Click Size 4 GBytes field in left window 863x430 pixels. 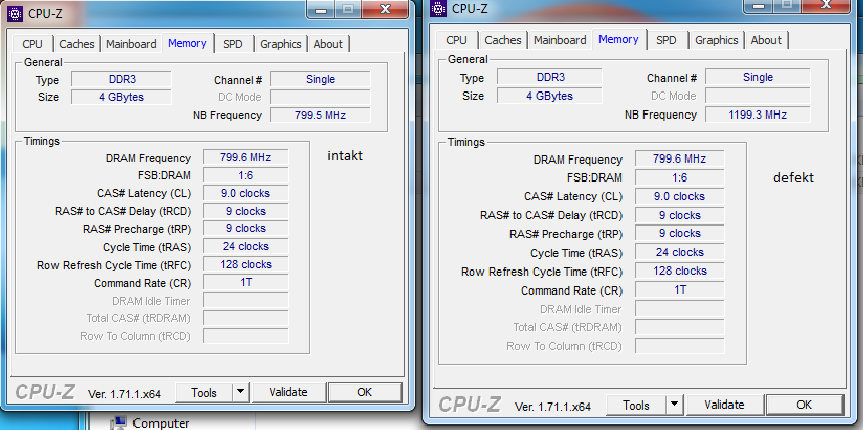122,97
